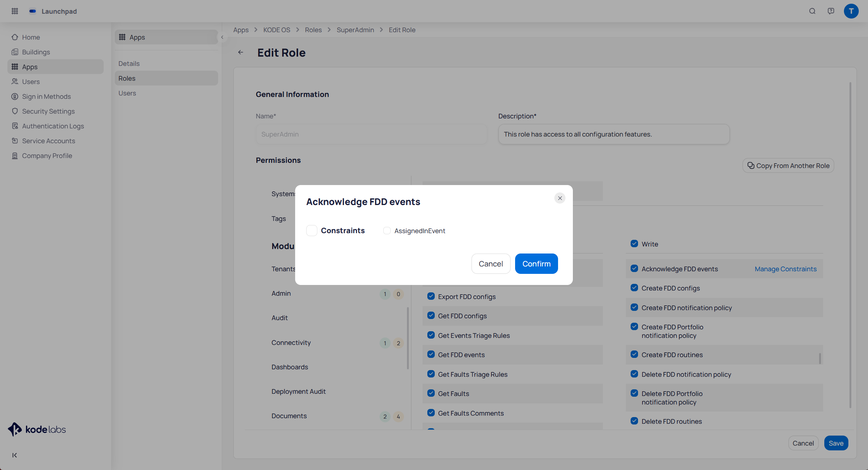Open Buildings in sidebar

[x=56, y=52]
